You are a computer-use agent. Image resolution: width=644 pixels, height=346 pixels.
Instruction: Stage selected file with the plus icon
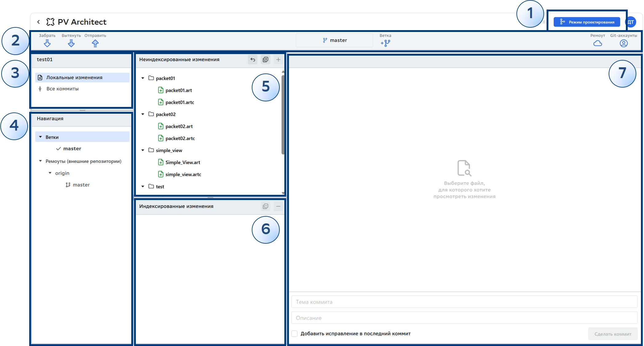click(x=278, y=60)
